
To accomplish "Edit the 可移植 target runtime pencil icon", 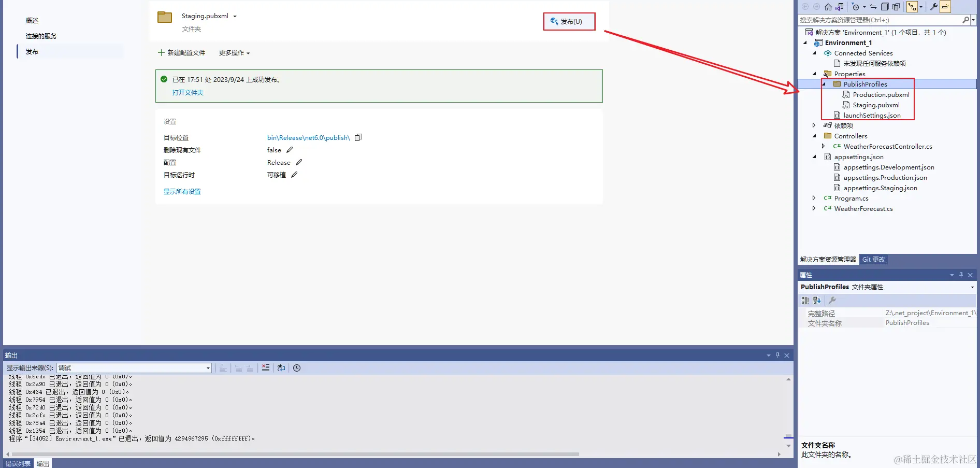I will (294, 175).
